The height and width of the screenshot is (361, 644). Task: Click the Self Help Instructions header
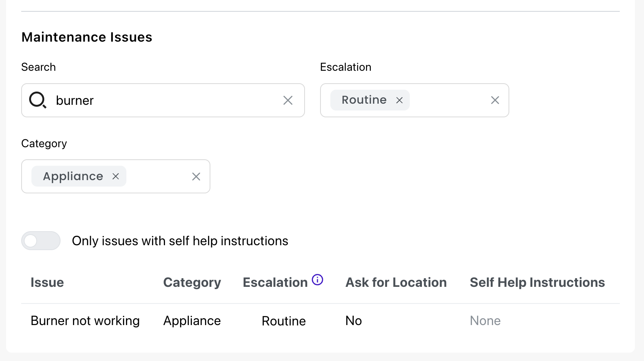[537, 283]
